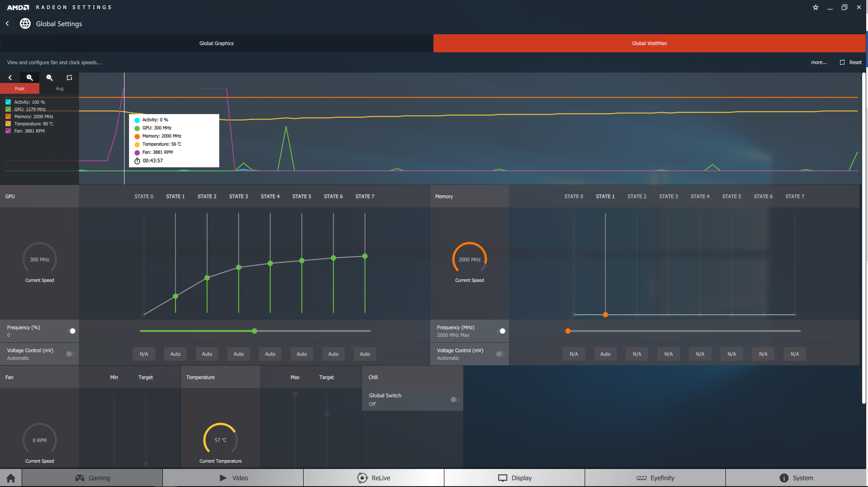This screenshot has width=868, height=487.
Task: Uncheck the Fan RPM graph checkbox
Action: point(8,131)
